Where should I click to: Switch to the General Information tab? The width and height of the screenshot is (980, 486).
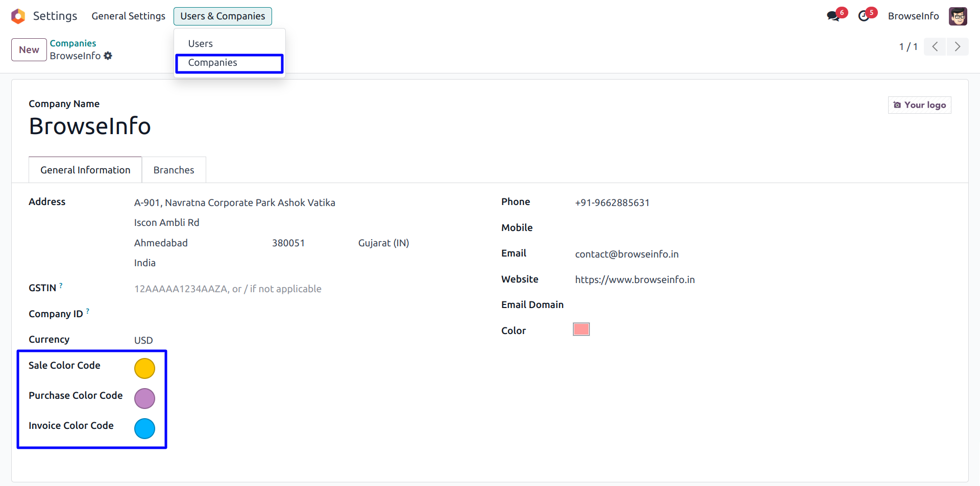[85, 170]
